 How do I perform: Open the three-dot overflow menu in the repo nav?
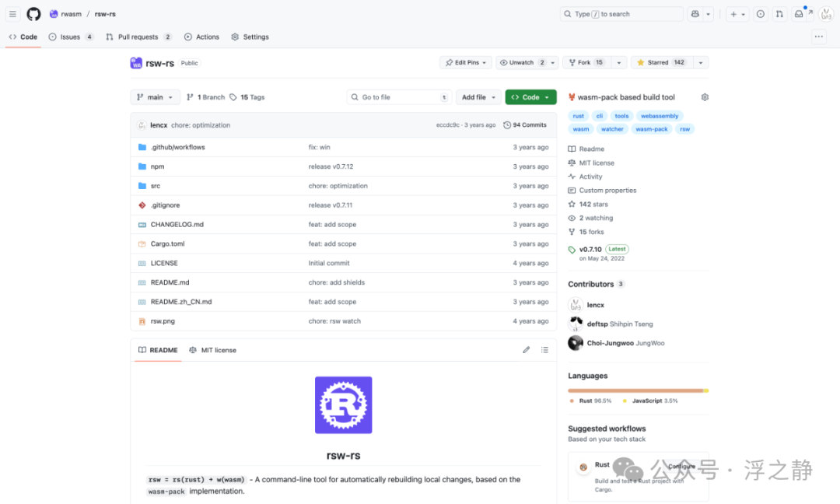pyautogui.click(x=818, y=37)
